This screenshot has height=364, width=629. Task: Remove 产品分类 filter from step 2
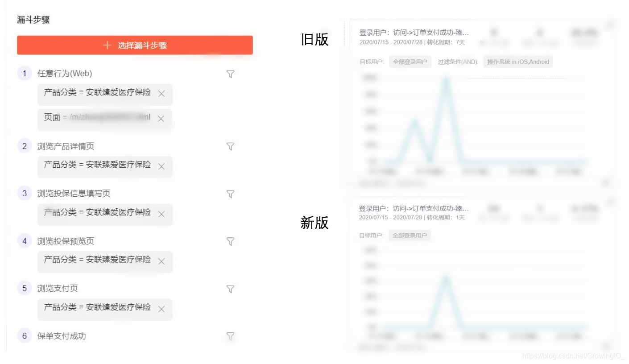[161, 167]
